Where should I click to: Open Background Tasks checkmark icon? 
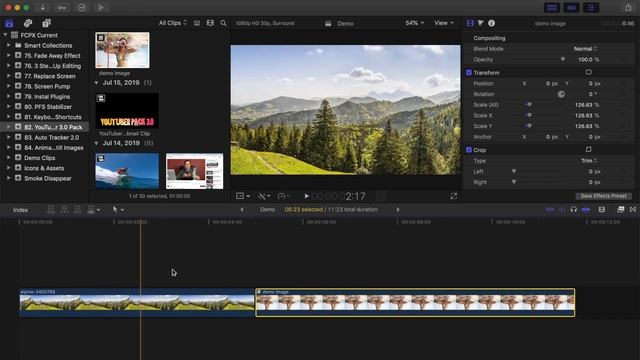82,7
